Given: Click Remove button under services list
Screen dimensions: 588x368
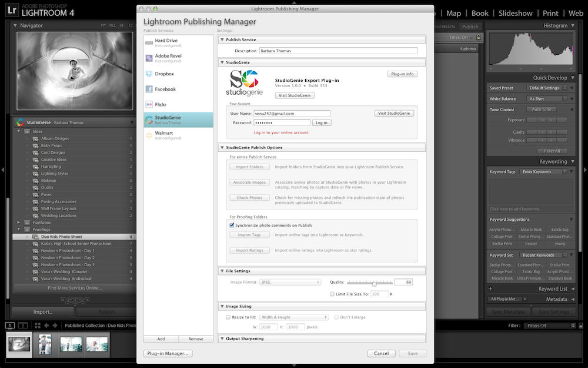Looking at the screenshot, I should 196,339.
